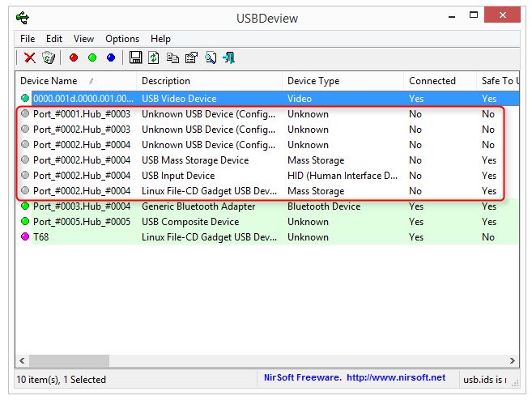This screenshot has width=532, height=400.
Task: Click the green status dot for Port_#0003.Hub_#0004
Action: pos(25,206)
